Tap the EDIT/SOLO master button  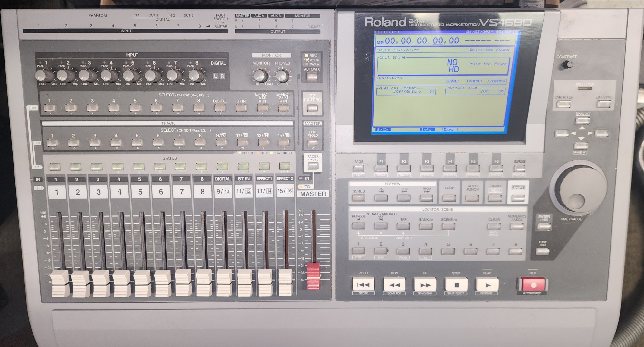tap(313, 142)
